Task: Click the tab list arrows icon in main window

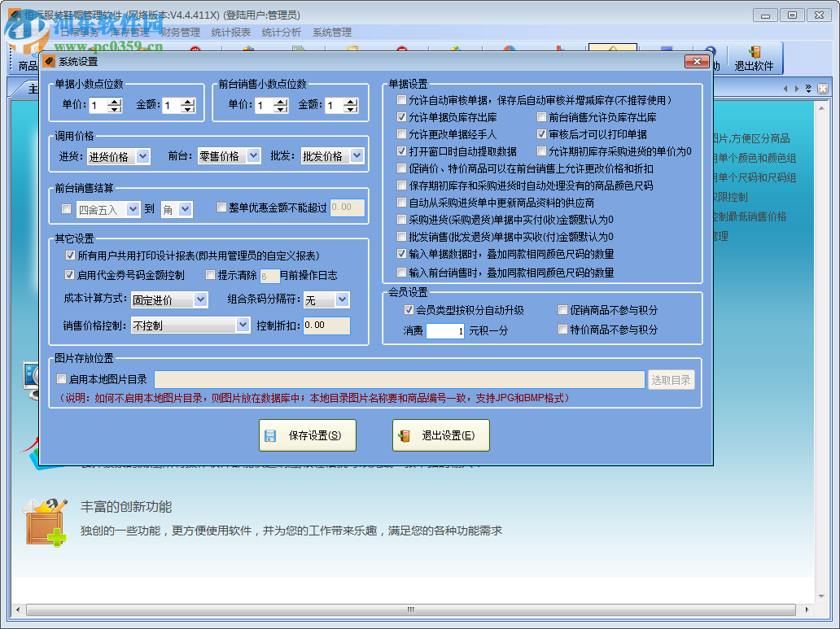Action: pos(808,89)
